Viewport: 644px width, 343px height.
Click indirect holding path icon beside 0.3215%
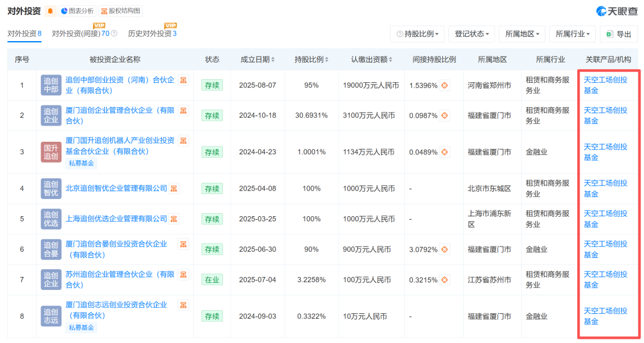click(444, 280)
